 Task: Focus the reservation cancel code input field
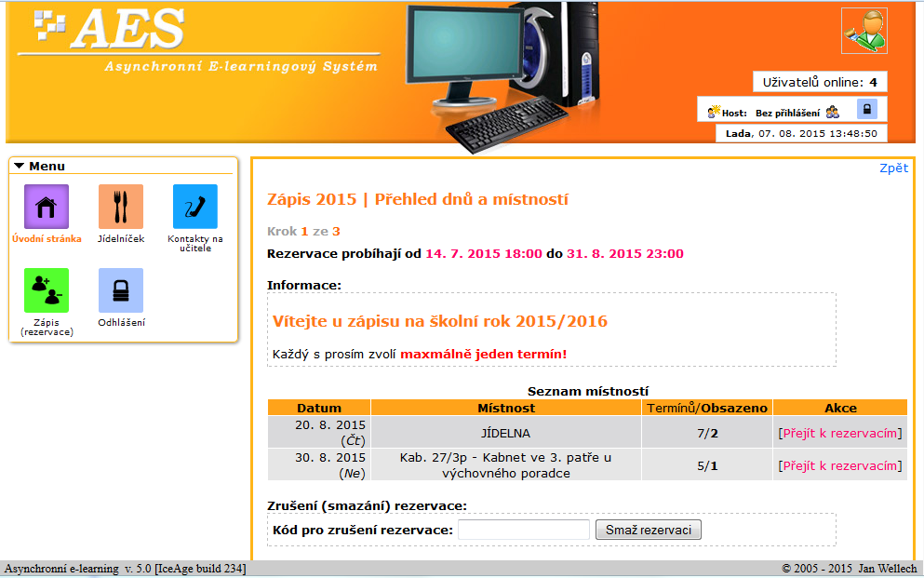(524, 530)
